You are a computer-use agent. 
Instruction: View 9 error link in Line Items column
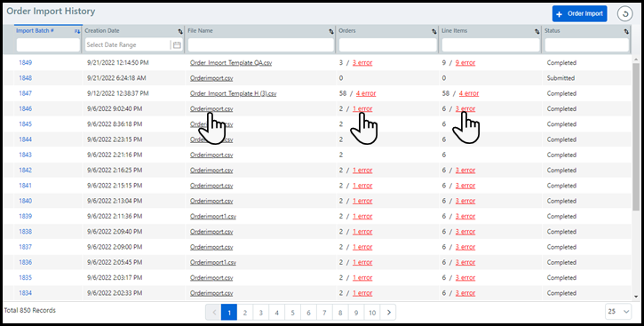(465, 63)
